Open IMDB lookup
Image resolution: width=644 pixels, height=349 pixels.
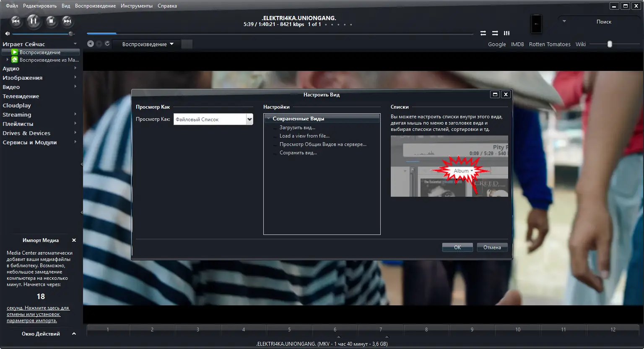tap(518, 44)
